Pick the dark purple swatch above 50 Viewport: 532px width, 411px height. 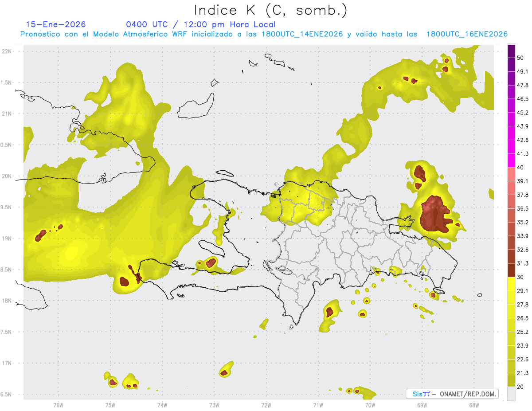(511, 51)
